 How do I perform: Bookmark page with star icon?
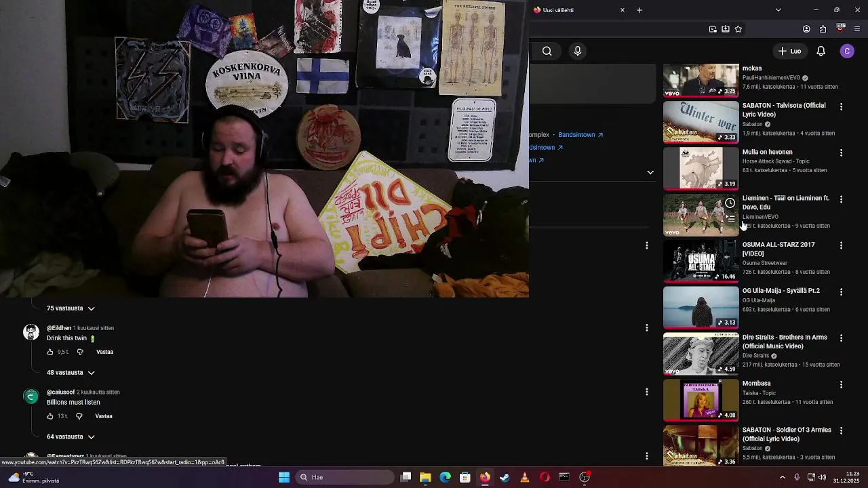point(738,29)
